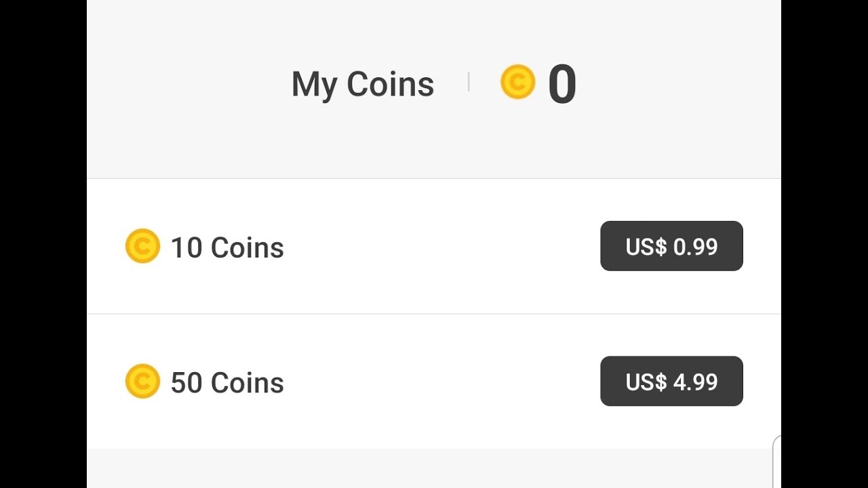The image size is (868, 488).
Task: Click the left black letterbox bar
Action: [x=43, y=244]
